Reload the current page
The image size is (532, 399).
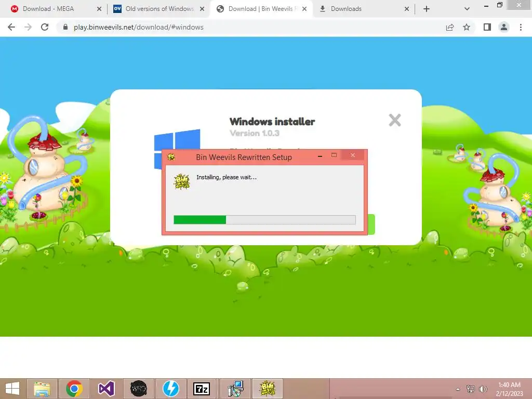(45, 27)
